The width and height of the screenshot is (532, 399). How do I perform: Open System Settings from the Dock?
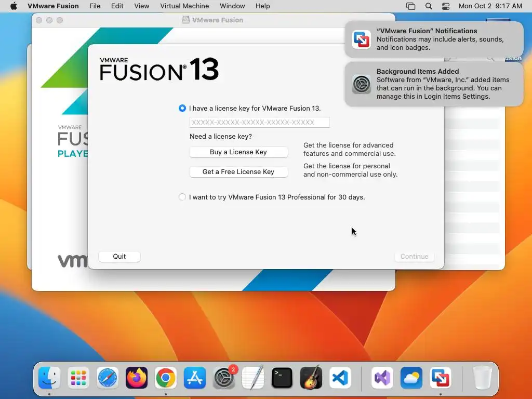224,378
